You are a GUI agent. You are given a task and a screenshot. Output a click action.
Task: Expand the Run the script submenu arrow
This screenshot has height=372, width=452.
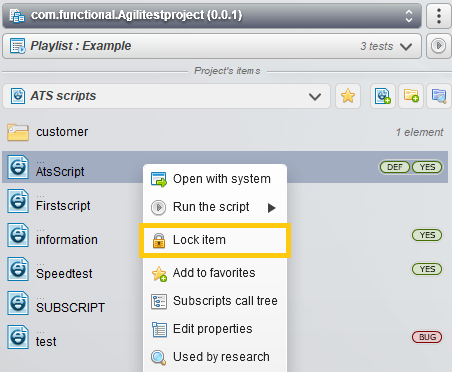tap(272, 208)
